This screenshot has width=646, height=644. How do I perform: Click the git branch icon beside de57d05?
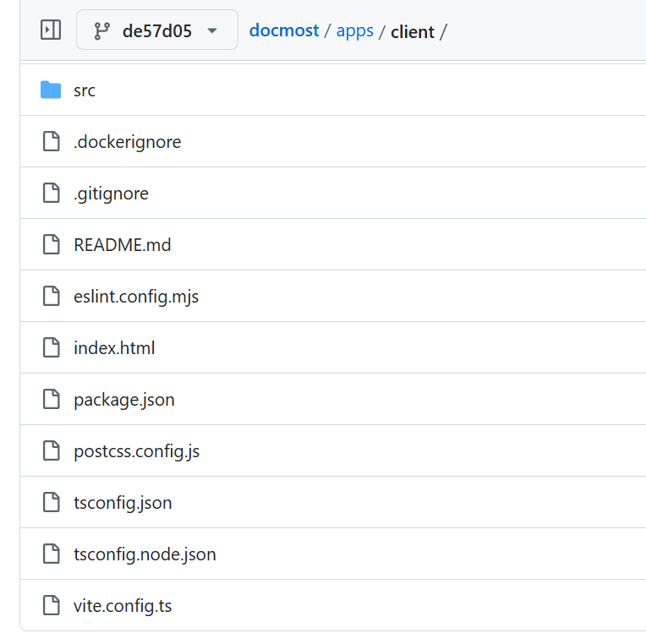click(x=101, y=31)
